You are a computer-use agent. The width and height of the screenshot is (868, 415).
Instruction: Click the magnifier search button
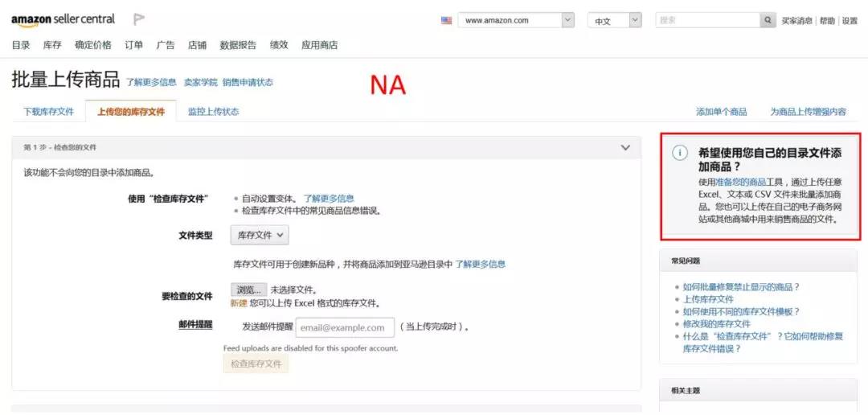[768, 20]
